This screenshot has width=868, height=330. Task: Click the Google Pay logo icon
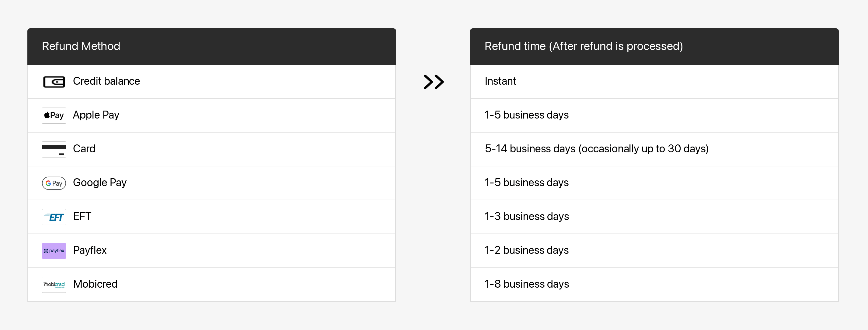pyautogui.click(x=54, y=183)
